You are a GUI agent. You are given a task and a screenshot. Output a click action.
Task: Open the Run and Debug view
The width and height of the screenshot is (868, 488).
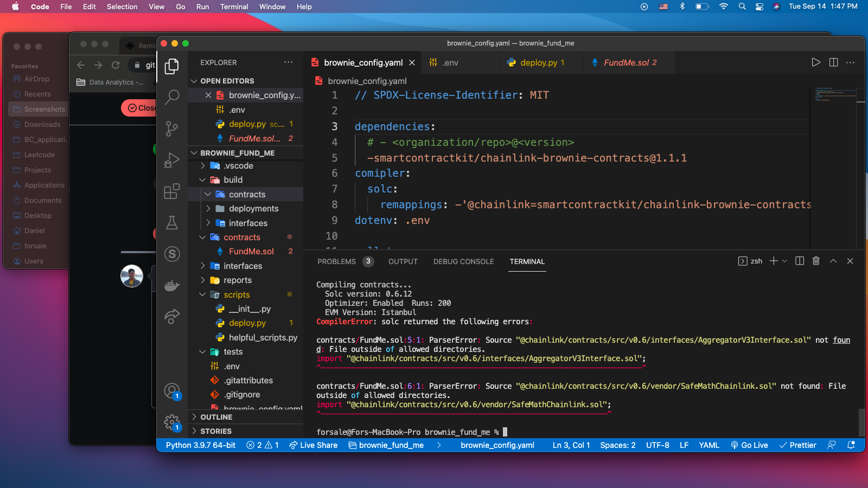171,160
